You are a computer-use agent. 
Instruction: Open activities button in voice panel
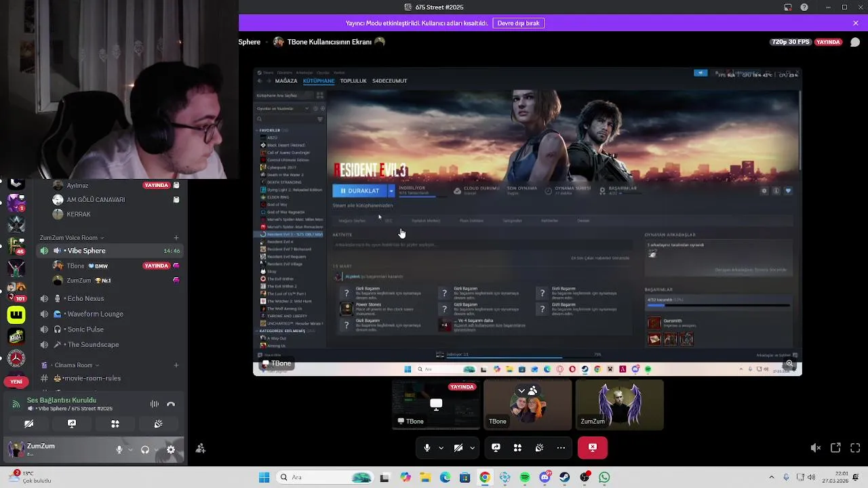tap(115, 424)
